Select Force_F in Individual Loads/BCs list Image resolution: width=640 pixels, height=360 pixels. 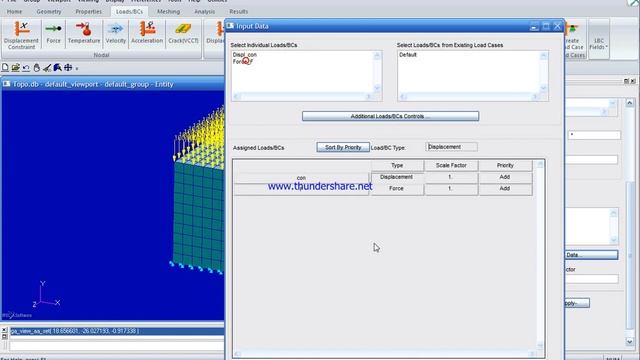(243, 62)
